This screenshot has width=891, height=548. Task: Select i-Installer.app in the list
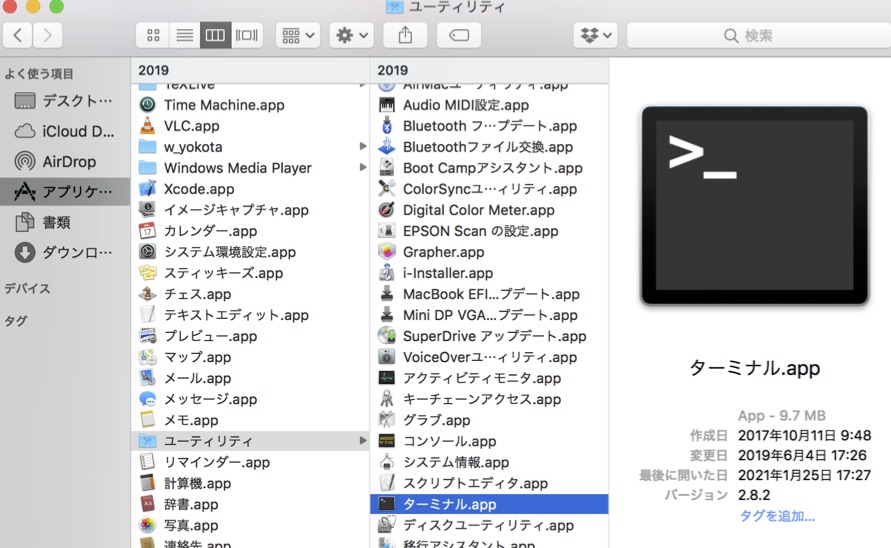[x=489, y=273]
